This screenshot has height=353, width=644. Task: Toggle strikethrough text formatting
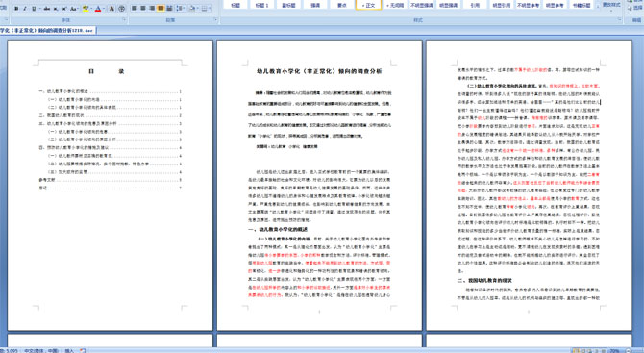(47, 9)
